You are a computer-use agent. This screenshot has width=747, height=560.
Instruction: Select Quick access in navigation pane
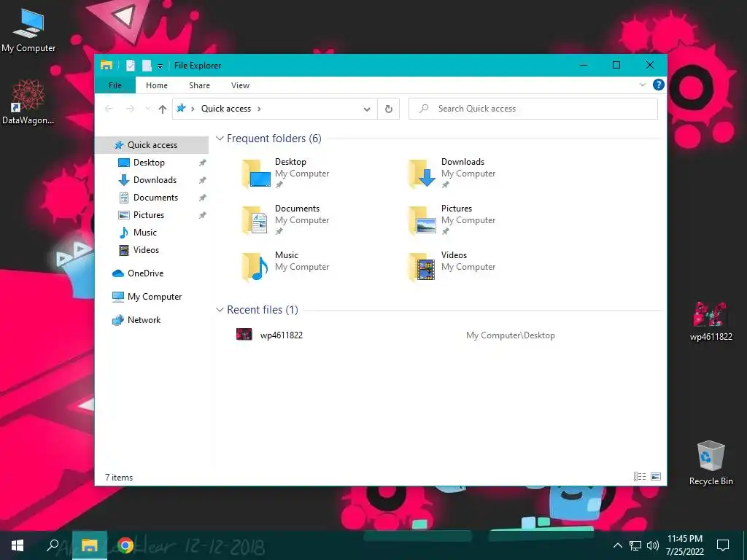pos(152,145)
